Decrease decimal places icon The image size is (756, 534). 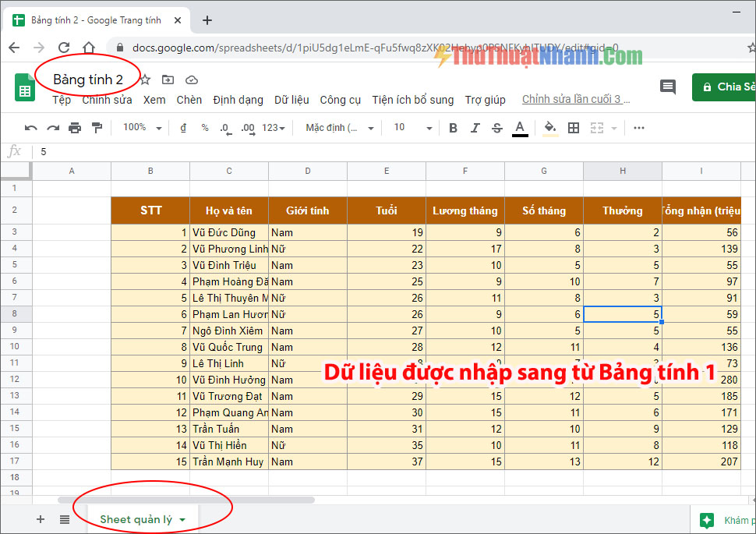(x=224, y=129)
